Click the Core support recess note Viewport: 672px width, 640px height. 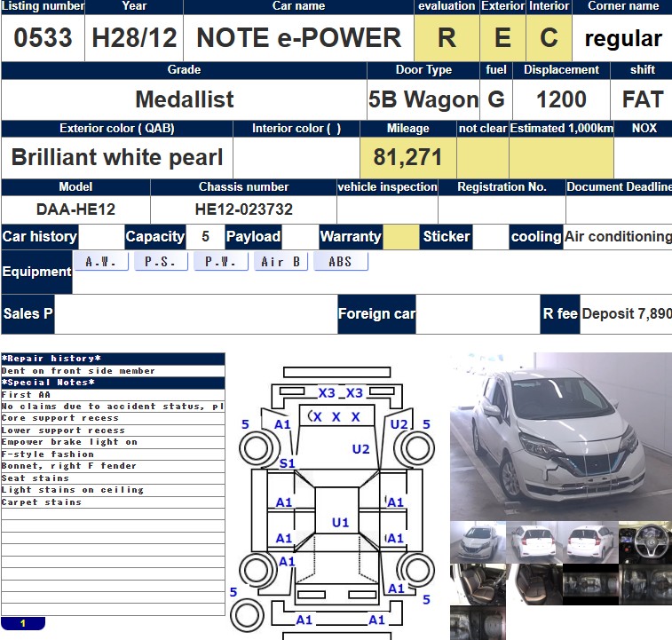(113, 418)
